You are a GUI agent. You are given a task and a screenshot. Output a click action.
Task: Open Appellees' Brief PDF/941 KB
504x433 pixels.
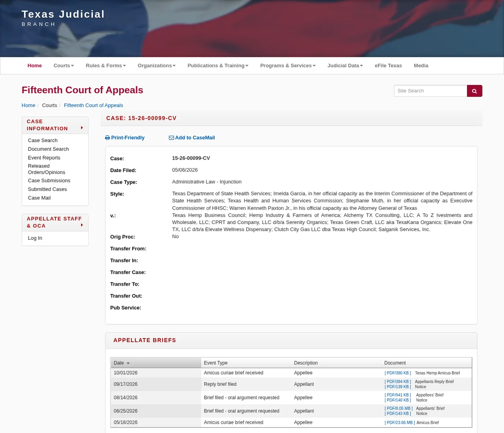tap(398, 395)
